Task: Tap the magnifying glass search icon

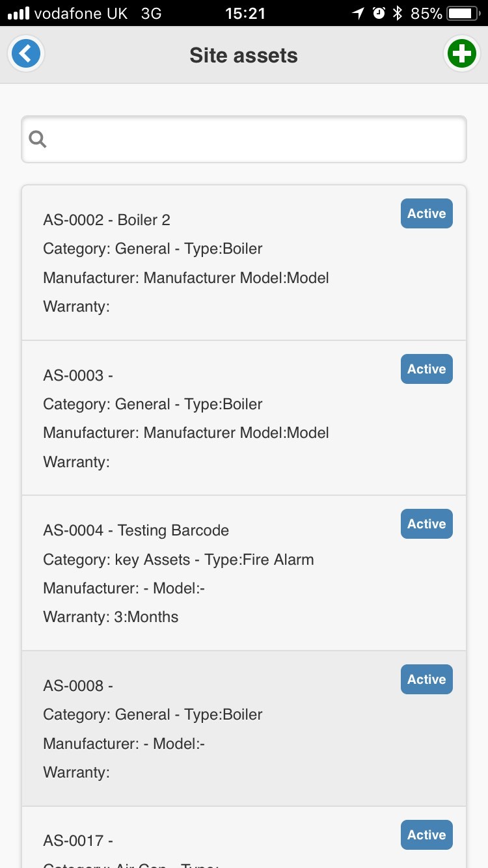Action: tap(38, 139)
